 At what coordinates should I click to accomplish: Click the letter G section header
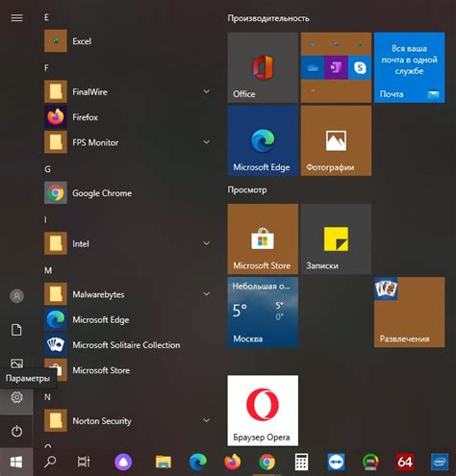(x=47, y=169)
